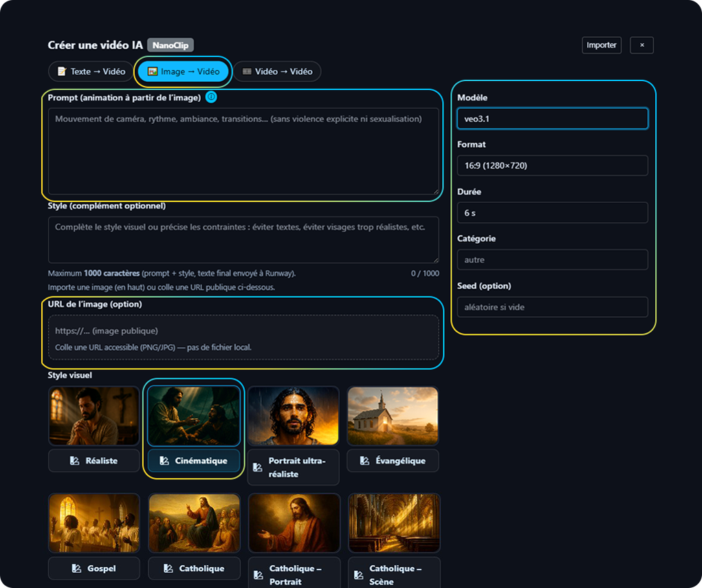
Task: Close the dialog with the × button
Action: pyautogui.click(x=641, y=45)
